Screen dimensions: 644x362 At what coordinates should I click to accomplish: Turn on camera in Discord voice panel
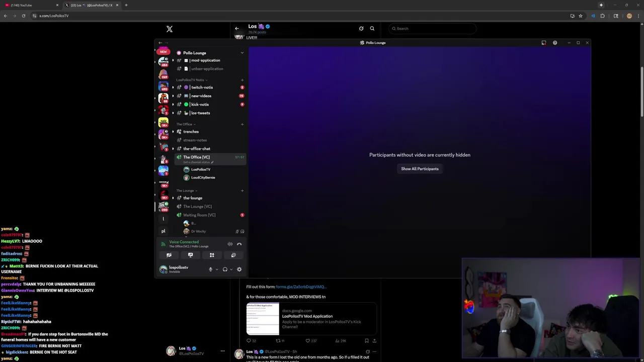point(169,255)
